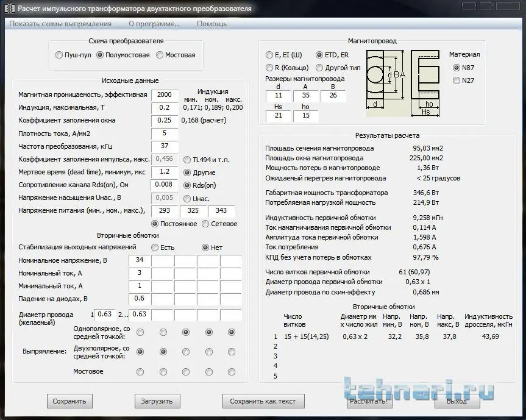This screenshot has height=420, width=526.
Task: Open 'Помощь' menu
Action: point(211,24)
